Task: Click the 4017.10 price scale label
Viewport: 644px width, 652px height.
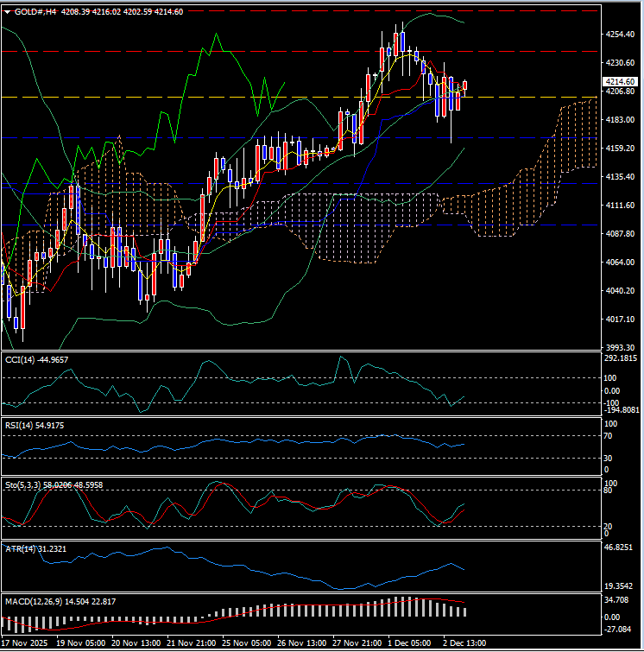Action: click(622, 320)
